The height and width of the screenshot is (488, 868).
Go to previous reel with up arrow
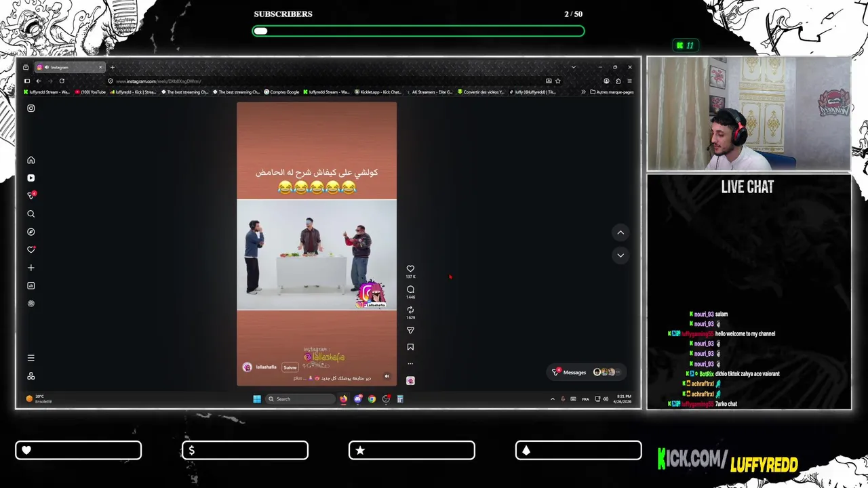pos(620,232)
